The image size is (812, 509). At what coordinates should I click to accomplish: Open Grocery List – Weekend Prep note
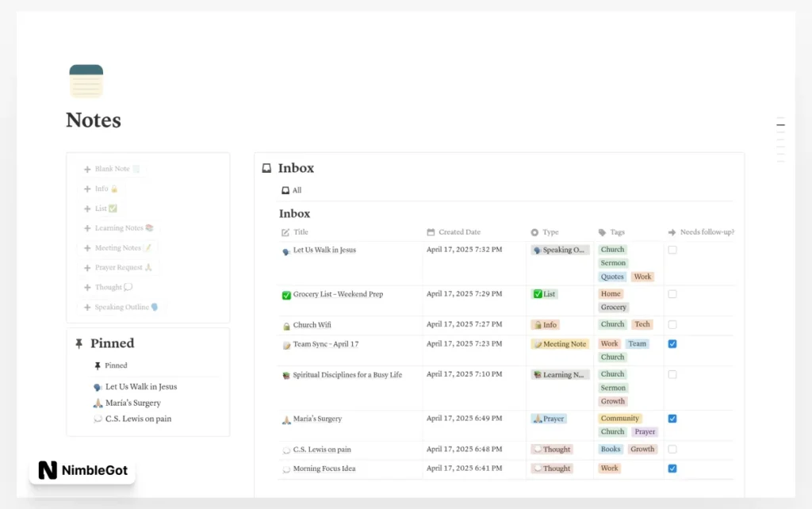pyautogui.click(x=338, y=294)
